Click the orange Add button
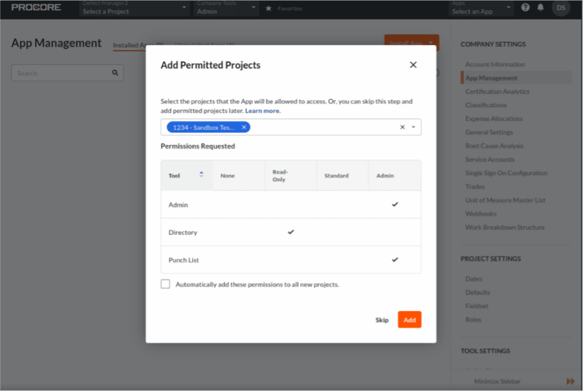This screenshot has width=585, height=392. 410,321
